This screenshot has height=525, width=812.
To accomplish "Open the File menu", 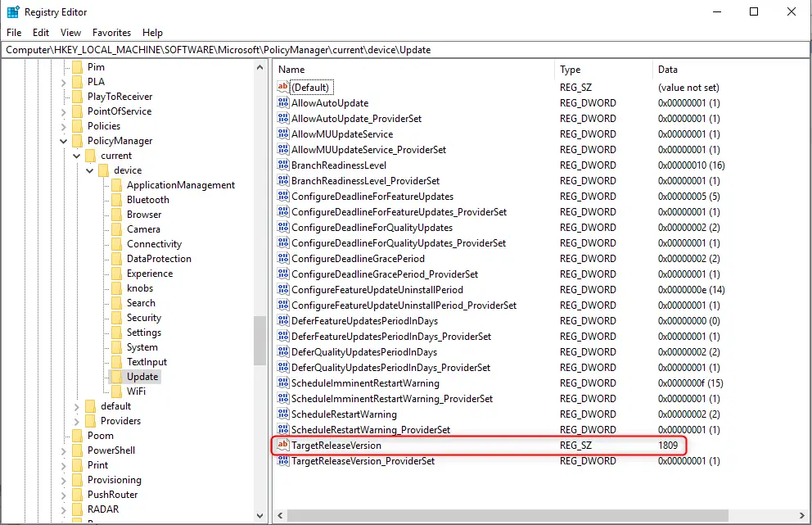I will click(x=14, y=32).
